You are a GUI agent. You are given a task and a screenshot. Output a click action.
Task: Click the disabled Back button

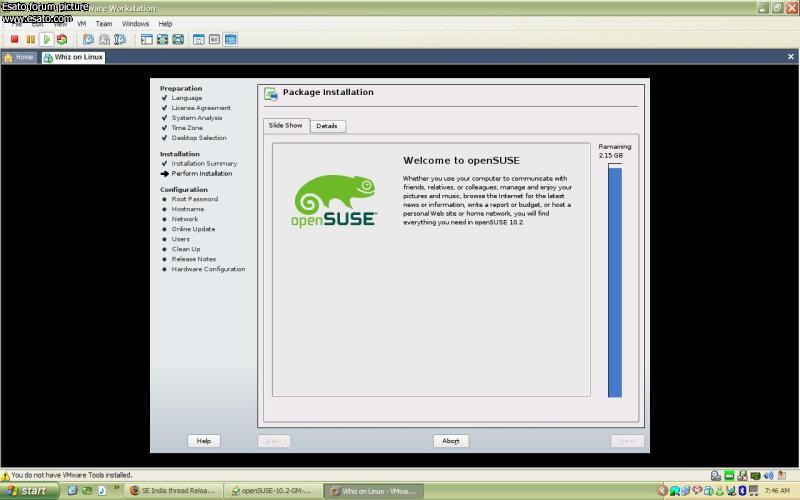pos(274,441)
